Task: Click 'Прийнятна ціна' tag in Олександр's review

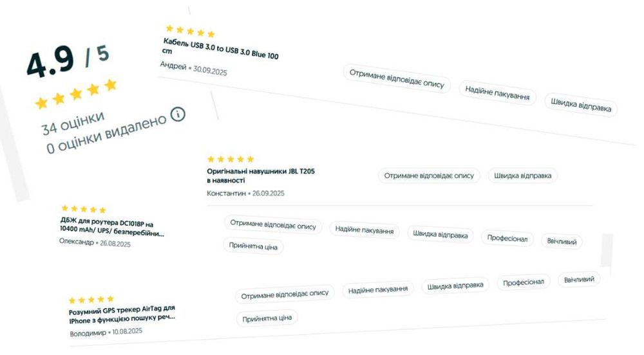Action: coord(253,246)
